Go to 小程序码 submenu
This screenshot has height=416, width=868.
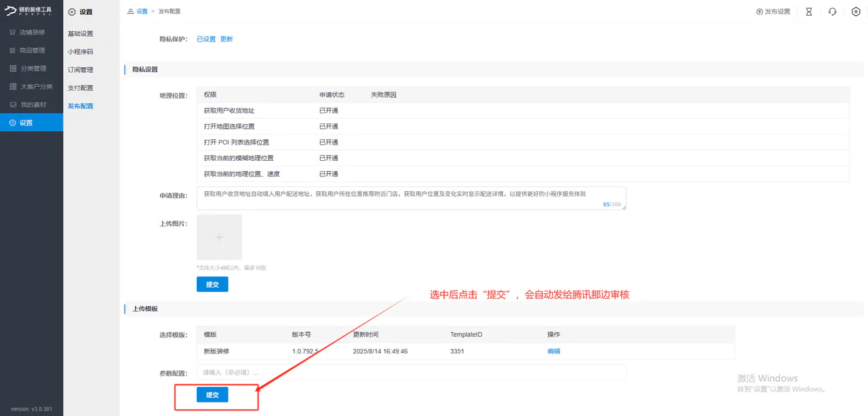pos(81,52)
